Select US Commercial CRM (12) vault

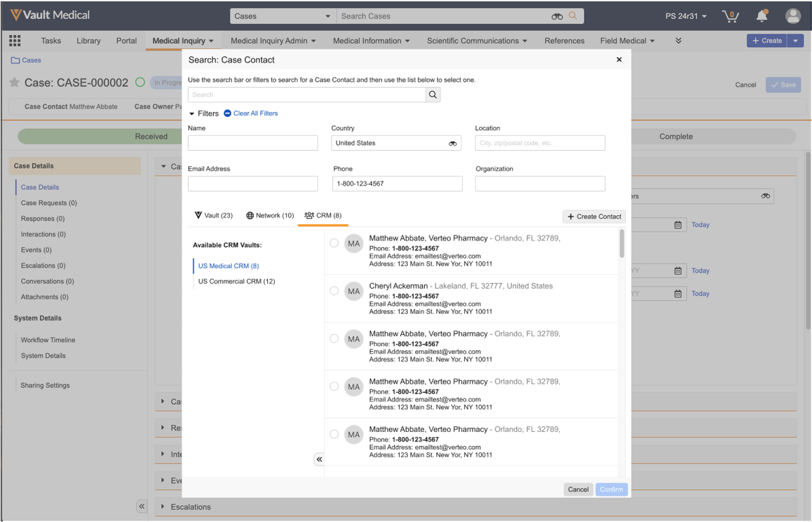pos(236,281)
